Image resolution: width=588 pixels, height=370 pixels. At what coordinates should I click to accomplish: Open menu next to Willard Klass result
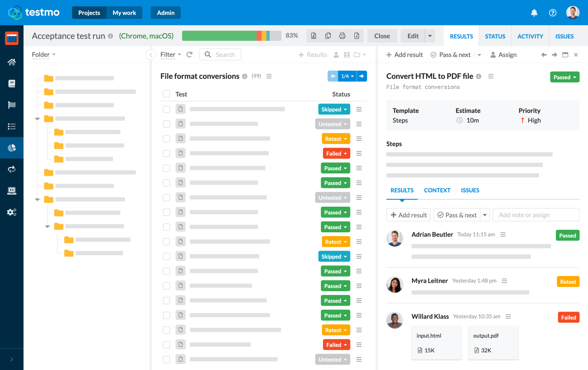[508, 317]
